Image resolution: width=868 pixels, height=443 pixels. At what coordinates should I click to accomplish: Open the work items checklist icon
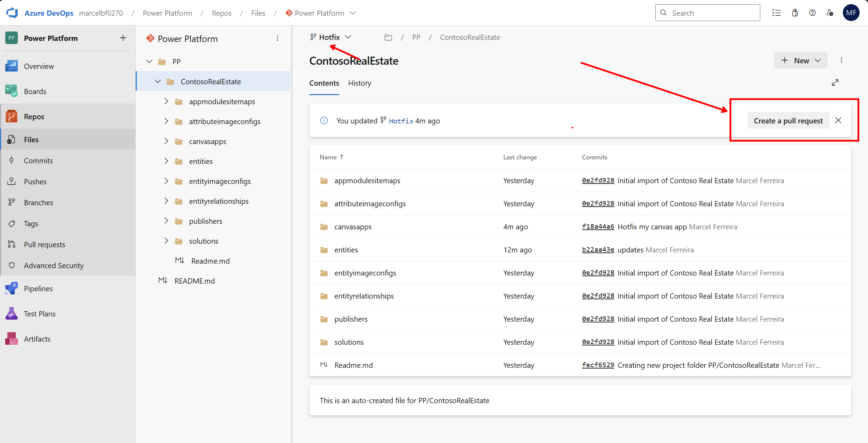click(776, 13)
